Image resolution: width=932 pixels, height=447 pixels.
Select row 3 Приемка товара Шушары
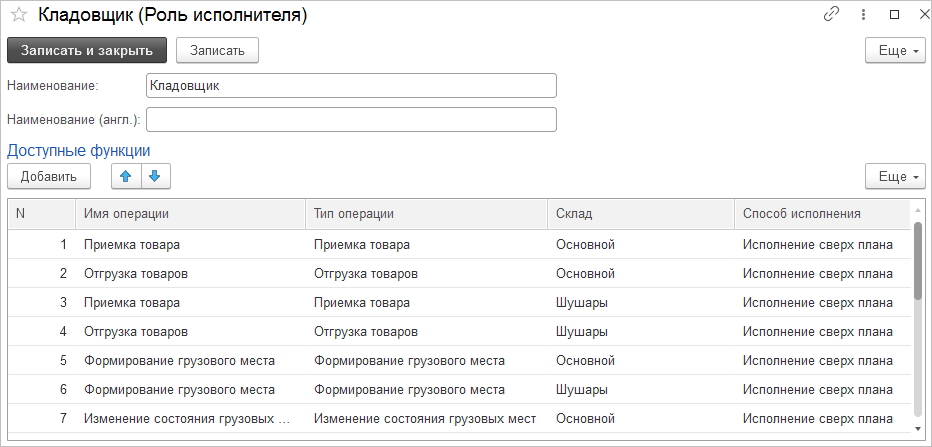tap(459, 303)
